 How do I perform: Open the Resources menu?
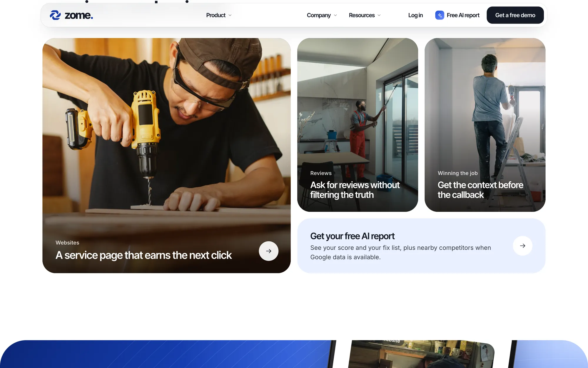365,15
